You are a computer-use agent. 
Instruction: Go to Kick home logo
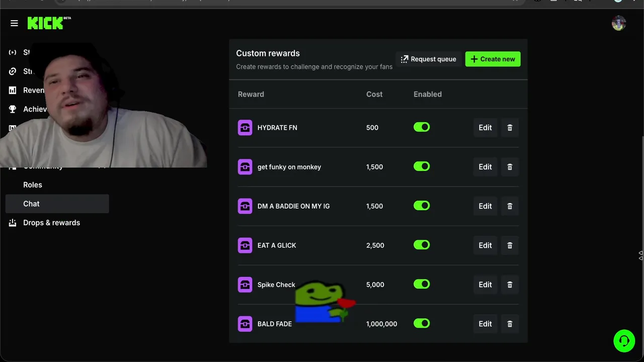pyautogui.click(x=49, y=23)
